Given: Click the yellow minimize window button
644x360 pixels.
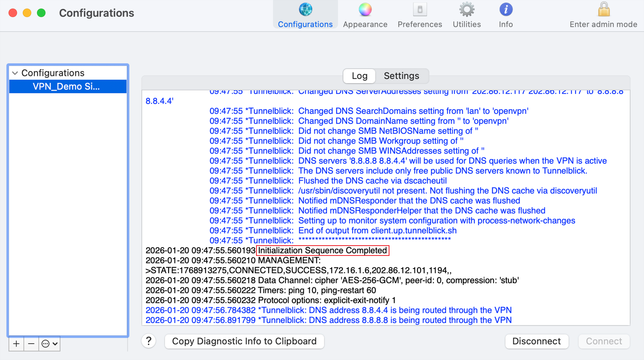Looking at the screenshot, I should 27,13.
